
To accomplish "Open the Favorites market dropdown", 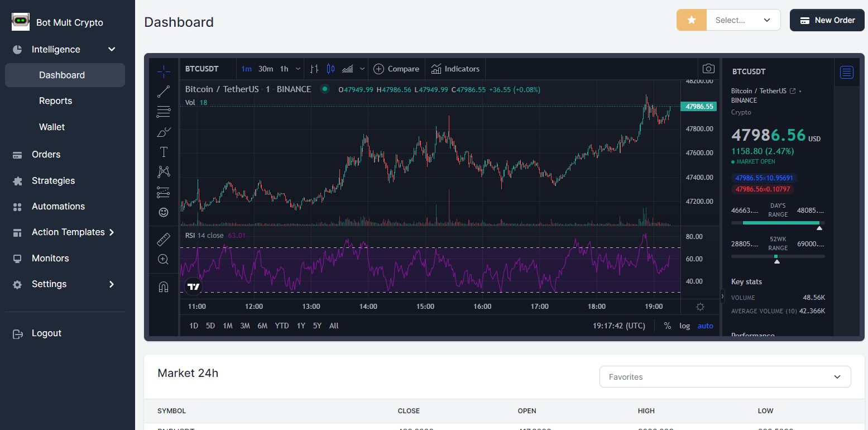I will coord(725,377).
